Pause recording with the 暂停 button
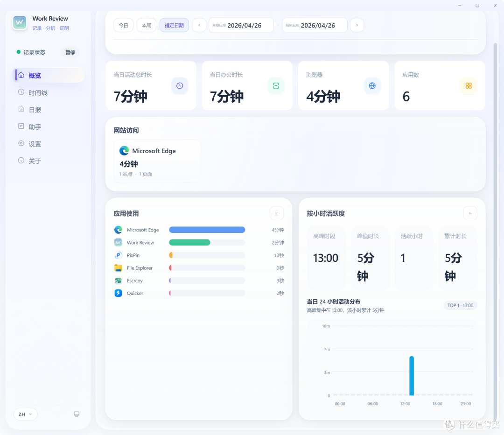 pyautogui.click(x=70, y=52)
